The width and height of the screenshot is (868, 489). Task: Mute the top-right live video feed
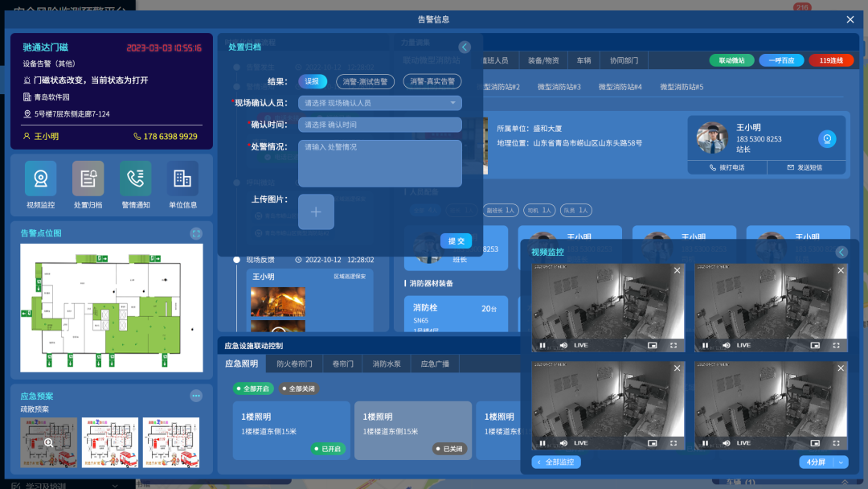(727, 345)
